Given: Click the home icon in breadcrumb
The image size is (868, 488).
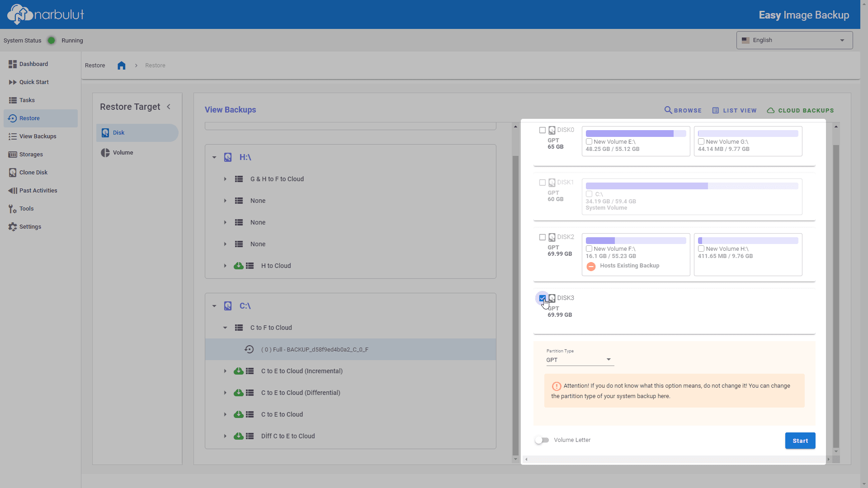Looking at the screenshot, I should 121,66.
